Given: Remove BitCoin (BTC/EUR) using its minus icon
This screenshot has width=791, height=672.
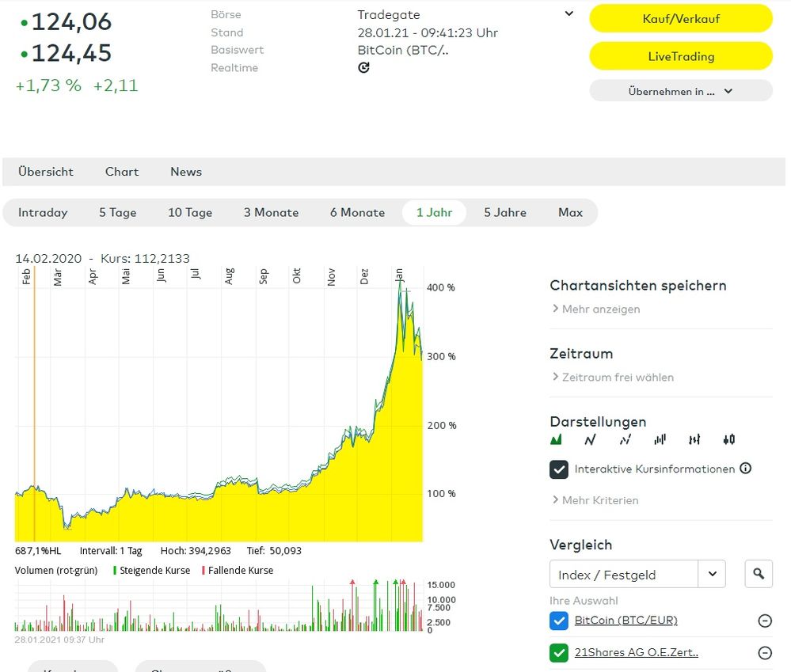Looking at the screenshot, I should pyautogui.click(x=765, y=621).
